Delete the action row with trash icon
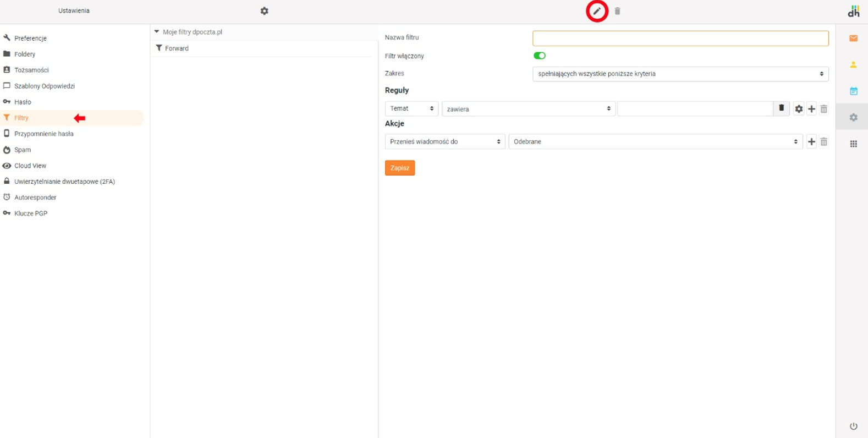The height and width of the screenshot is (438, 868). 823,142
